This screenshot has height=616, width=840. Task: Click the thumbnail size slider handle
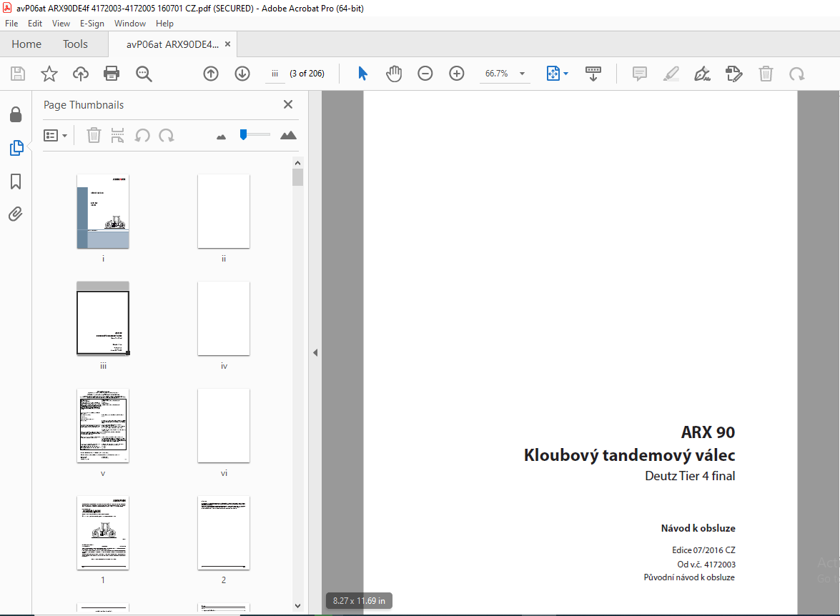click(x=243, y=134)
